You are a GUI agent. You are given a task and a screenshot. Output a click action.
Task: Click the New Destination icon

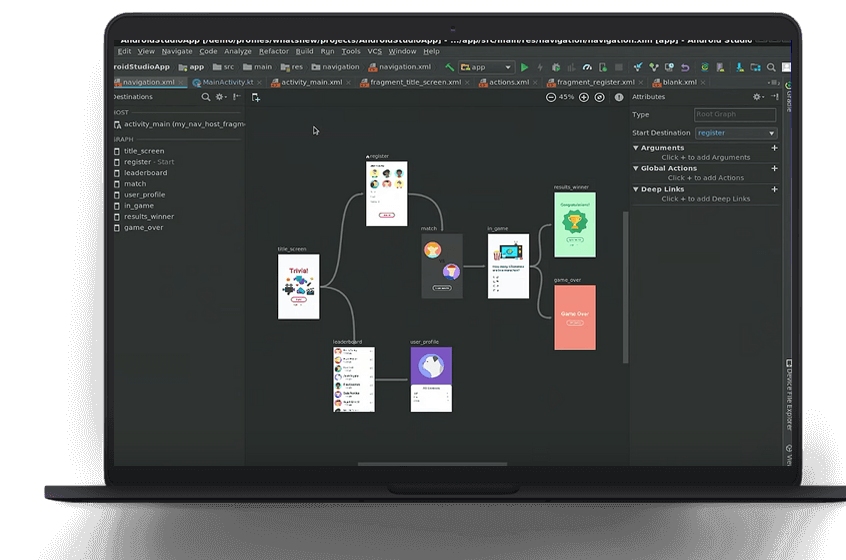click(x=256, y=97)
